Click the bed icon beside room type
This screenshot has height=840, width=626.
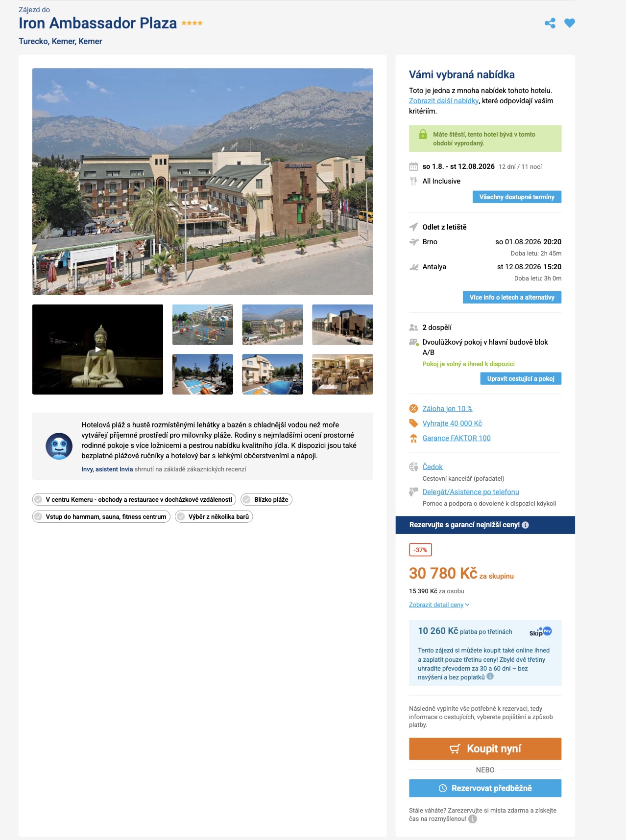[413, 342]
